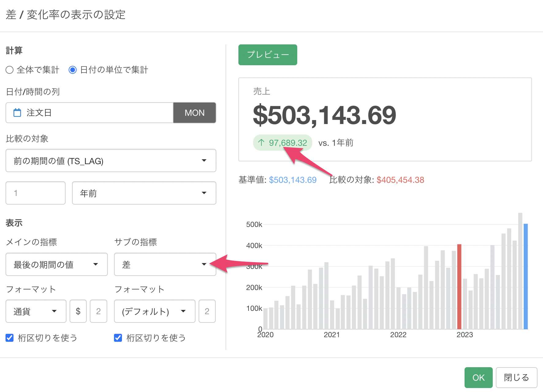Toggle right 桁区切りを使う checkbox under sub format
The image size is (543, 392).
pos(118,338)
